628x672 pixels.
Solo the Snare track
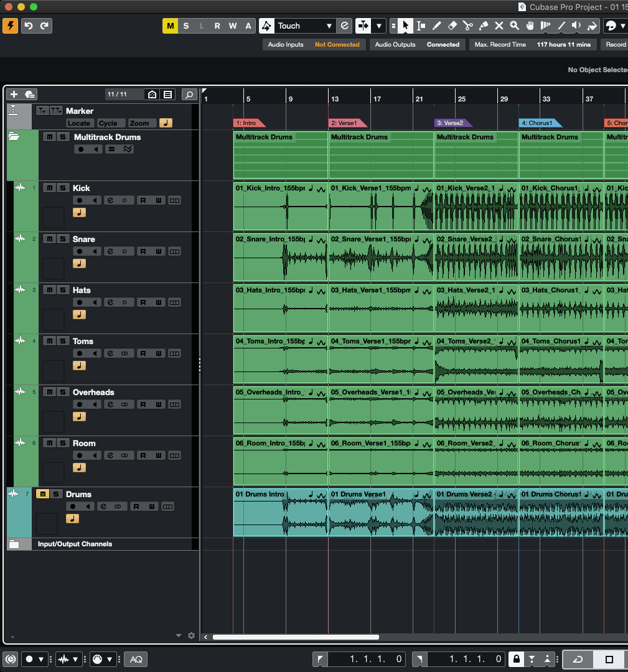click(63, 239)
